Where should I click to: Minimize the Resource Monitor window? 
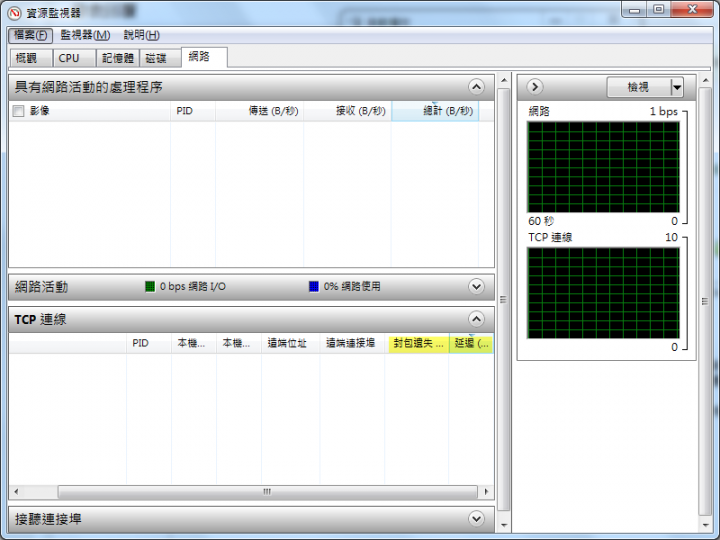tap(634, 9)
